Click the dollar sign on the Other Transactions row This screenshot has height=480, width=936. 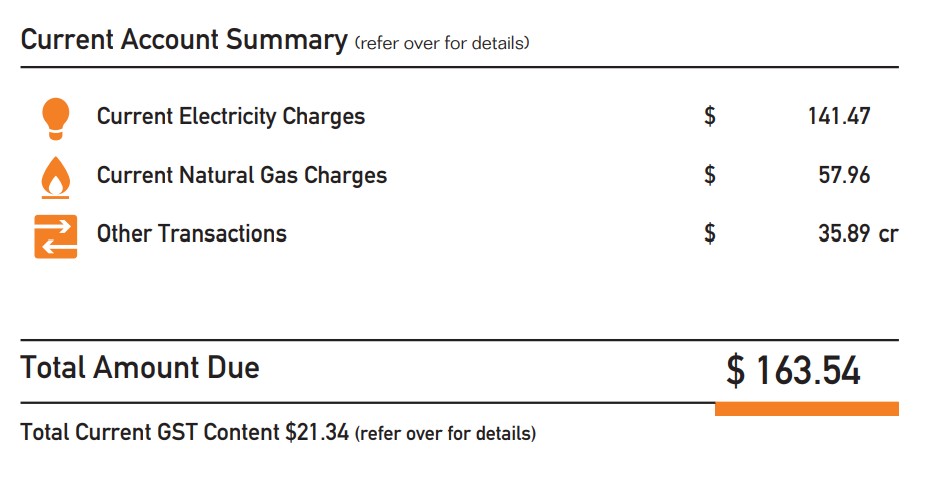709,233
